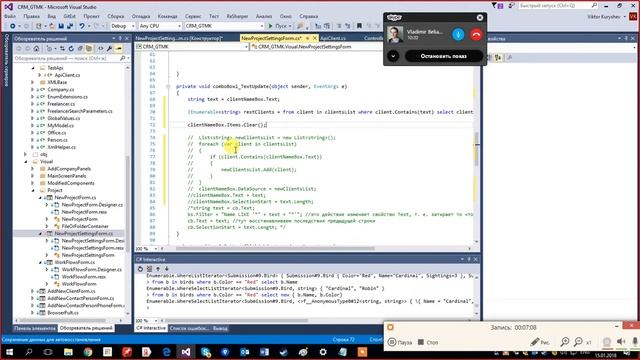Switch to the NewProjectSetting... [Конструктор] tab
640x360 pixels.
[179, 38]
